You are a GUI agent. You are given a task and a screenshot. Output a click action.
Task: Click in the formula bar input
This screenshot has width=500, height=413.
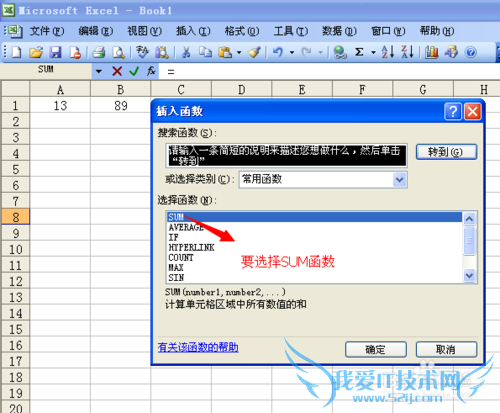point(329,71)
